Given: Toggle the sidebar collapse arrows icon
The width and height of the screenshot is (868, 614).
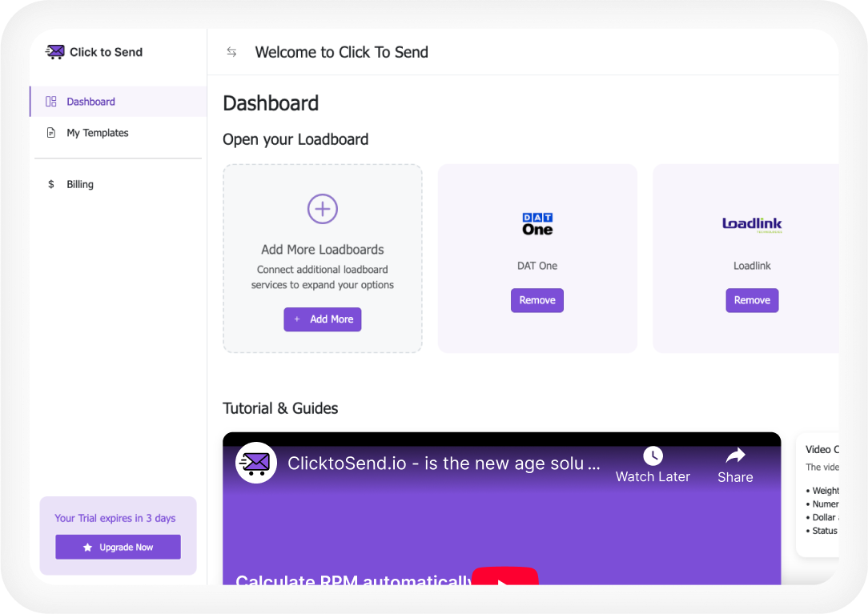Looking at the screenshot, I should 231,52.
